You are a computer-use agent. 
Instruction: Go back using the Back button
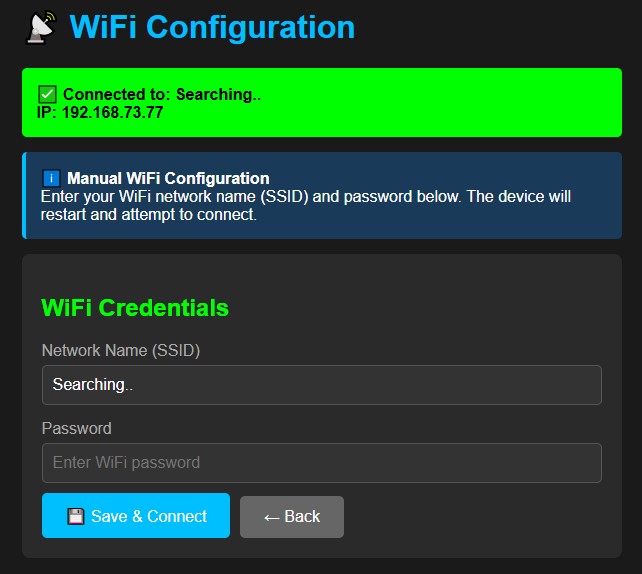coord(292,516)
